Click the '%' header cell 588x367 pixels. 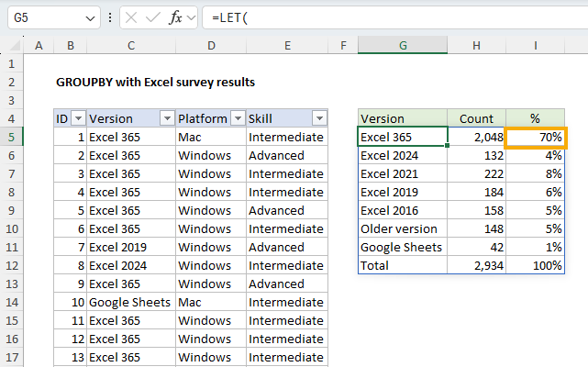(535, 118)
